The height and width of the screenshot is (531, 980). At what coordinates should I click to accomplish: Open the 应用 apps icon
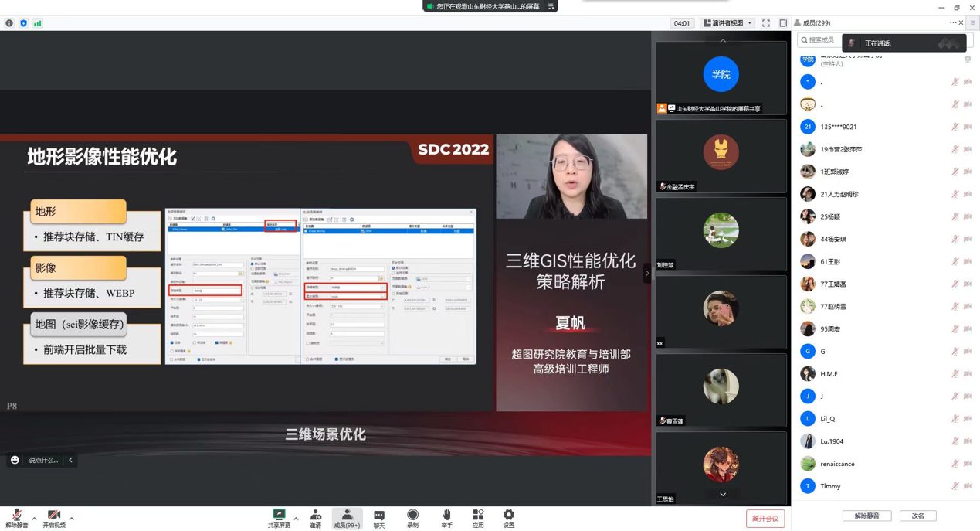(x=478, y=518)
